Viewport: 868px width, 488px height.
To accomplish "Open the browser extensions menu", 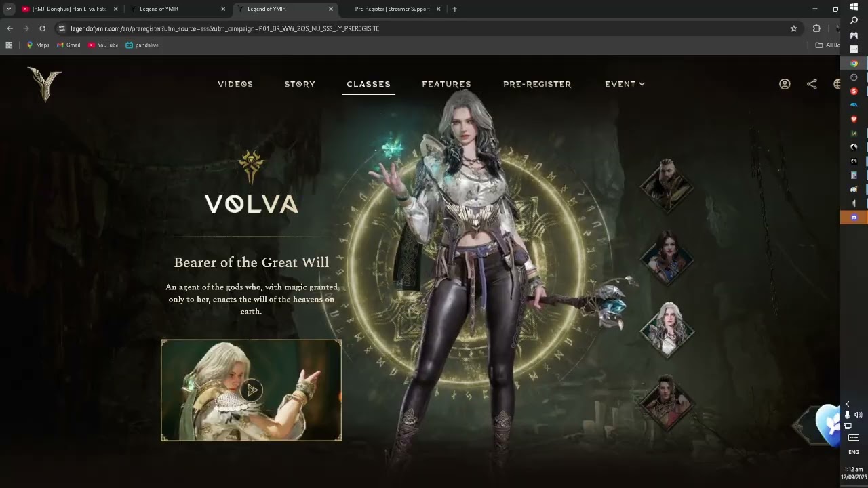I will pos(816,28).
